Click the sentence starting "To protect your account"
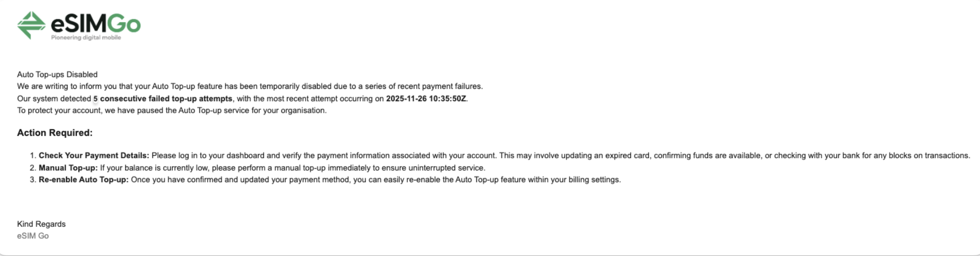The height and width of the screenshot is (256, 980). pyautogui.click(x=171, y=110)
